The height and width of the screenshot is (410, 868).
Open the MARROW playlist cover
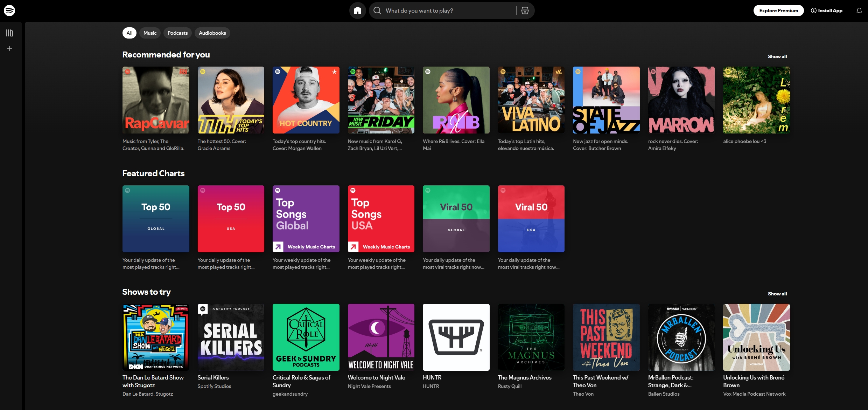(681, 100)
